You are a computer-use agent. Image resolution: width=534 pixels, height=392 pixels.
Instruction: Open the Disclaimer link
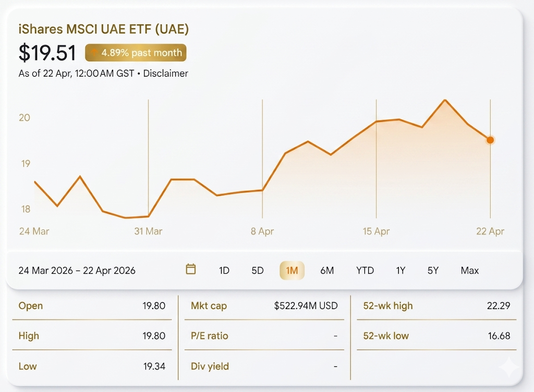pyautogui.click(x=165, y=73)
